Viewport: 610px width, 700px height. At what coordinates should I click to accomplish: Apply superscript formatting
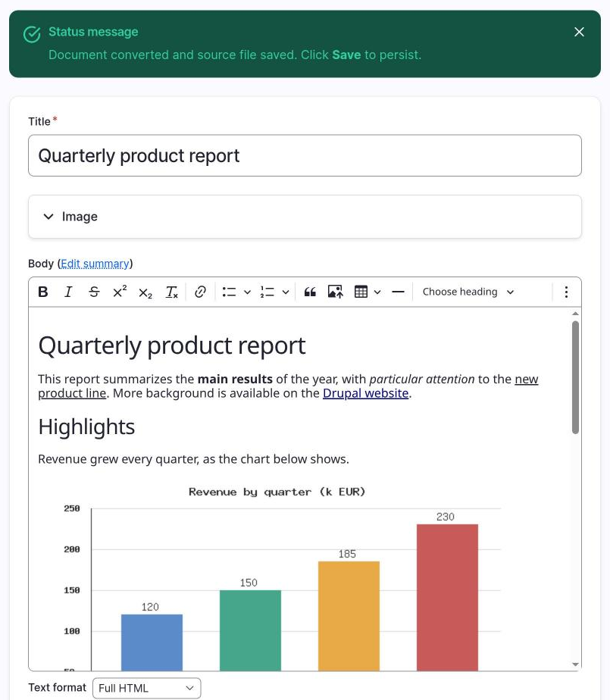coord(120,292)
